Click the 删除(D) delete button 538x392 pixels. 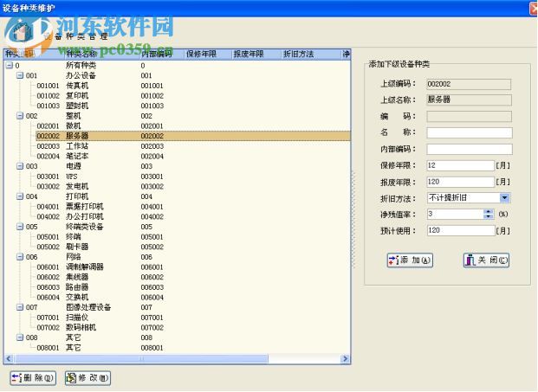(x=33, y=378)
